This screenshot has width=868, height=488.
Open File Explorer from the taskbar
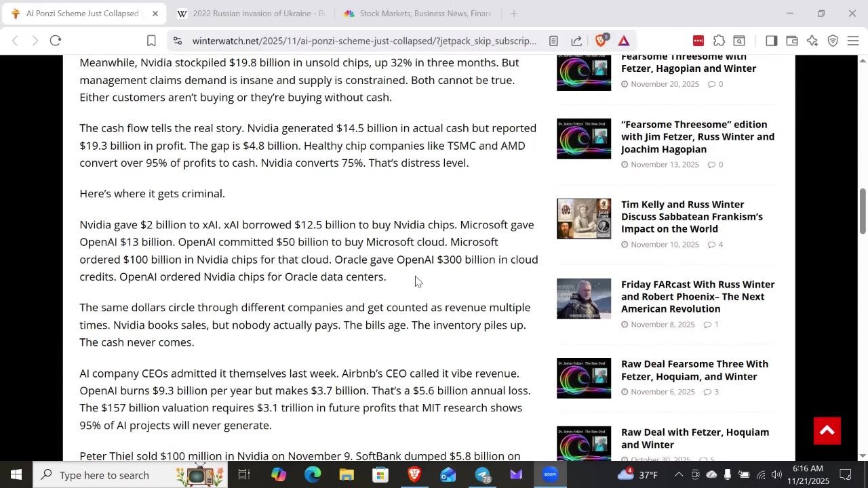tap(347, 474)
